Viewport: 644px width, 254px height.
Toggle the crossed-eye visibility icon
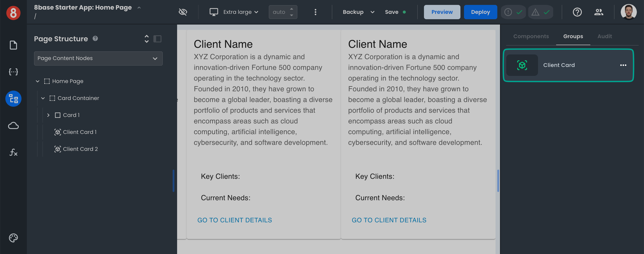point(183,12)
